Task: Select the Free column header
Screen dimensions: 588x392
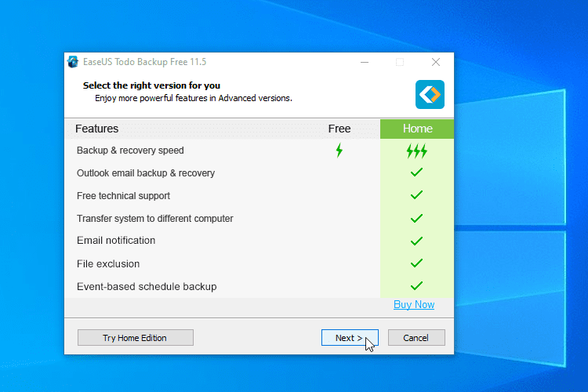Action: 339,129
